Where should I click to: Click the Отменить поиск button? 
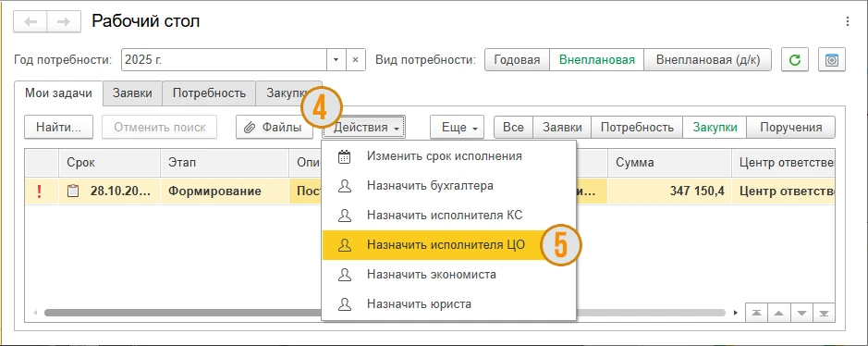(x=159, y=128)
